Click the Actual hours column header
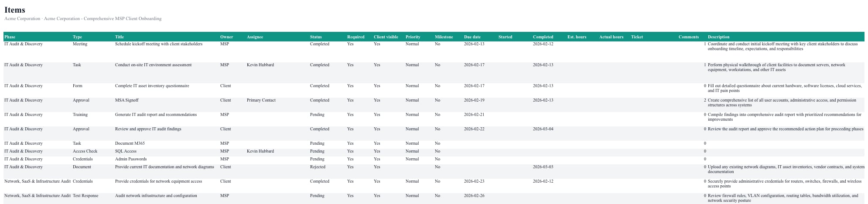 click(x=611, y=37)
